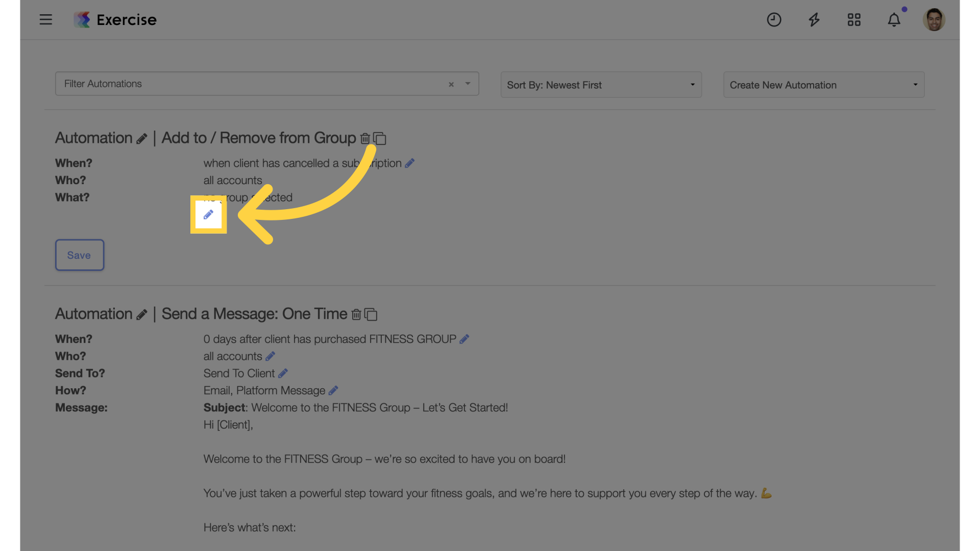Open the apps grid icon
The image size is (980, 551).
854,19
